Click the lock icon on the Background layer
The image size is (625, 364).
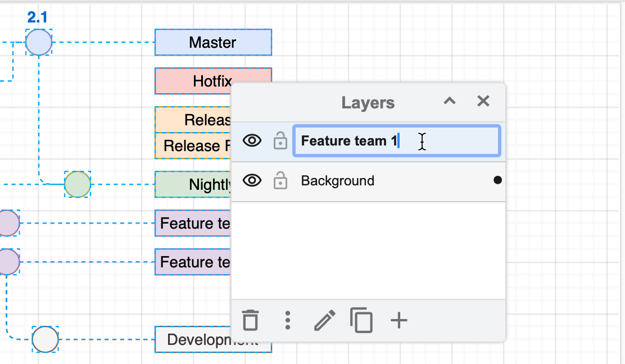click(280, 181)
